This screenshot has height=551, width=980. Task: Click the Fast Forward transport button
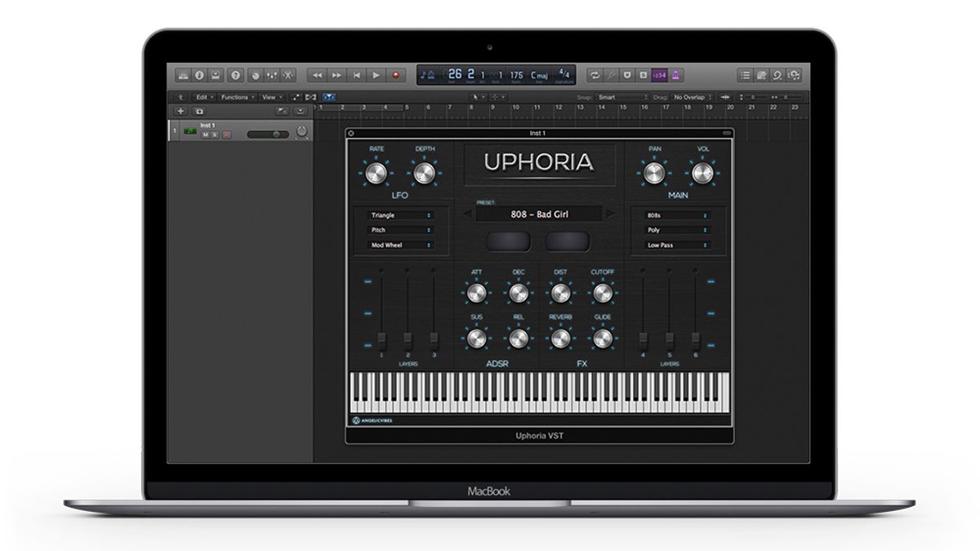pos(336,75)
